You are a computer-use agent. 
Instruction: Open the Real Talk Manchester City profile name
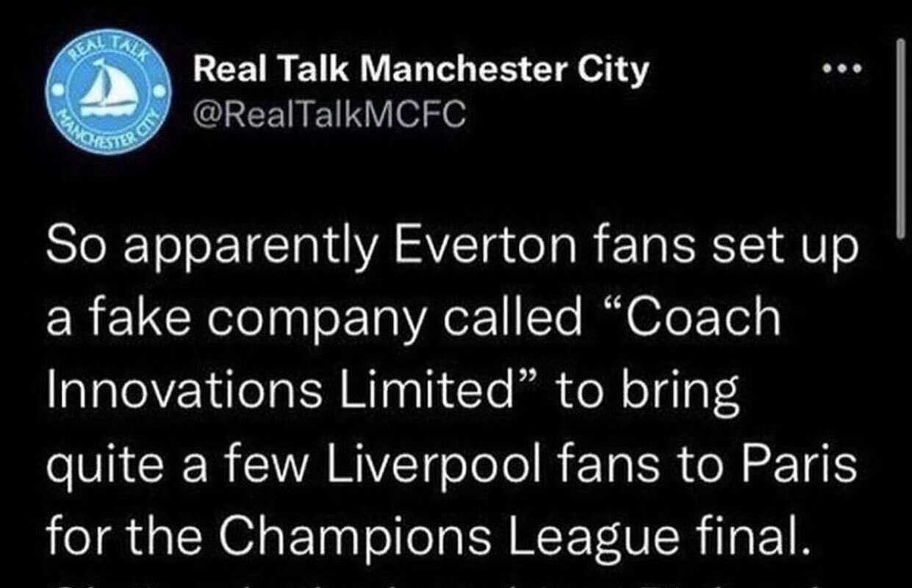420,70
